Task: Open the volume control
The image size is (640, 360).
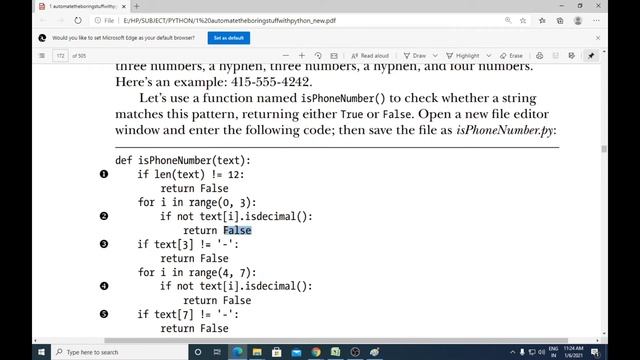Action: (x=542, y=352)
